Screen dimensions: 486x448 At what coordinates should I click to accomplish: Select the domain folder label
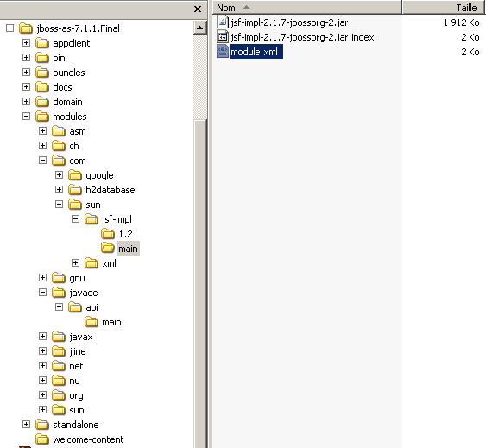pos(67,102)
